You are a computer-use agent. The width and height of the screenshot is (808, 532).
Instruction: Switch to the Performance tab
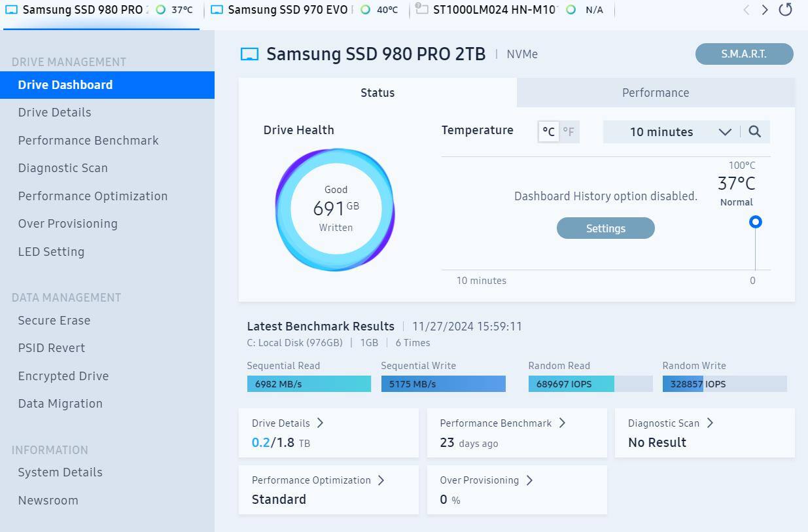click(655, 92)
